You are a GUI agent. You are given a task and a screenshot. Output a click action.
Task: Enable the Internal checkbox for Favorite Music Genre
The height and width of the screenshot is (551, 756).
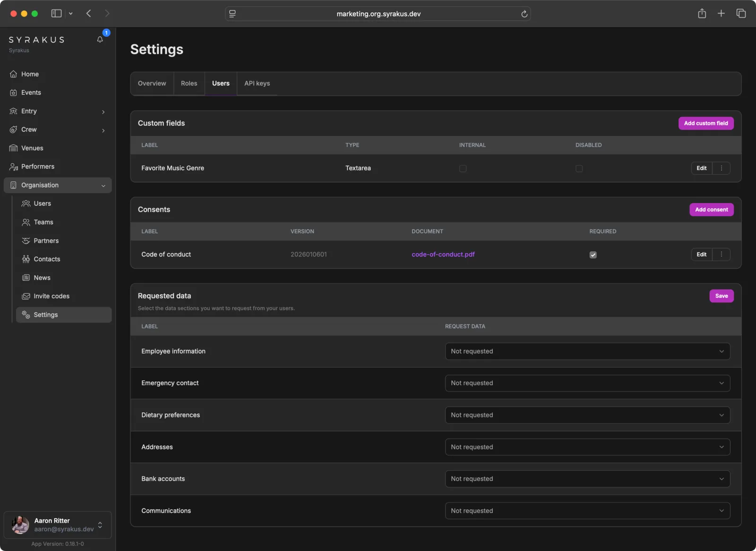463,168
